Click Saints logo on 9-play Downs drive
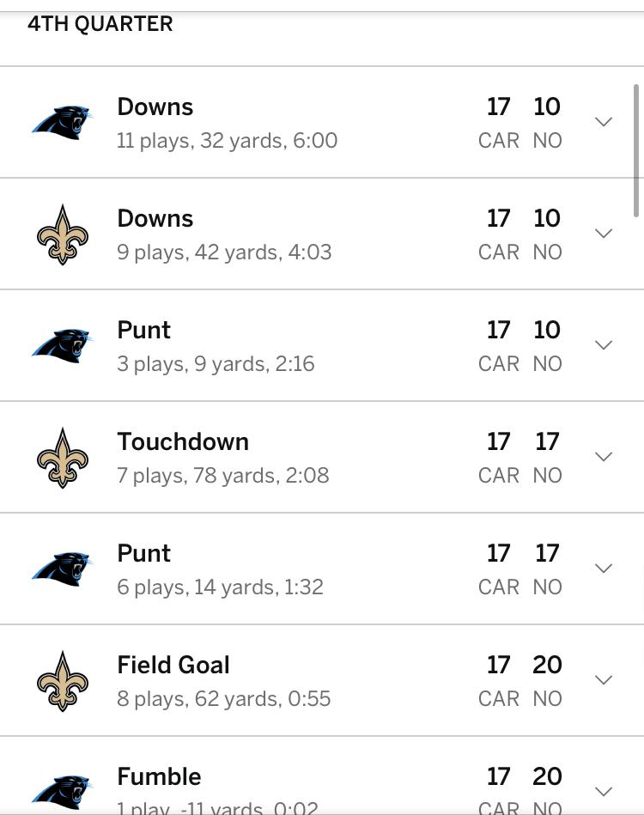Screen dimensions: 644x815 pyautogui.click(x=62, y=234)
